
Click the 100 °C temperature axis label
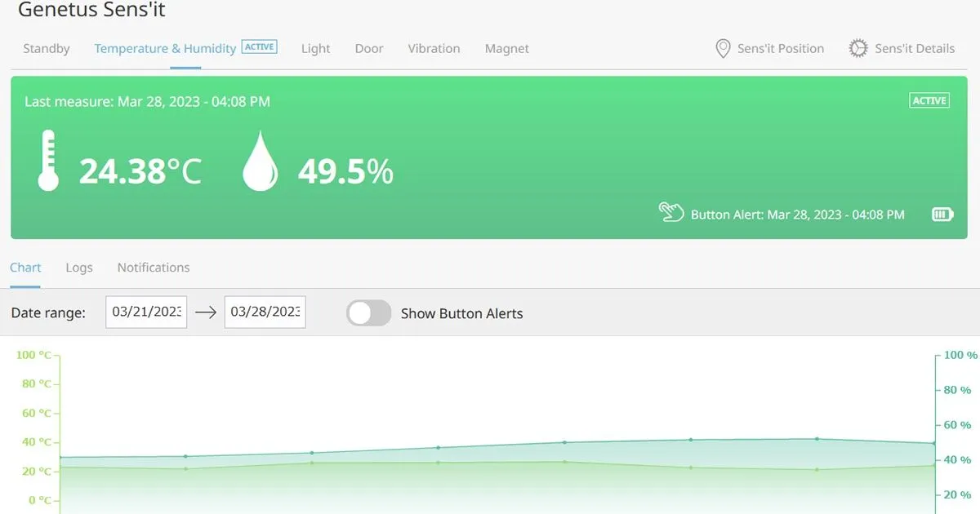(x=33, y=355)
